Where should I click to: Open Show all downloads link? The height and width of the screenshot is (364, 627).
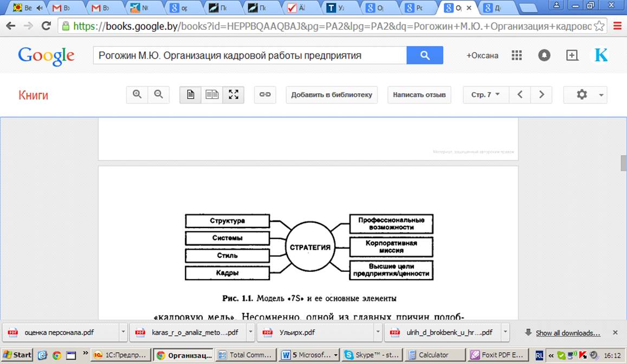(x=567, y=333)
